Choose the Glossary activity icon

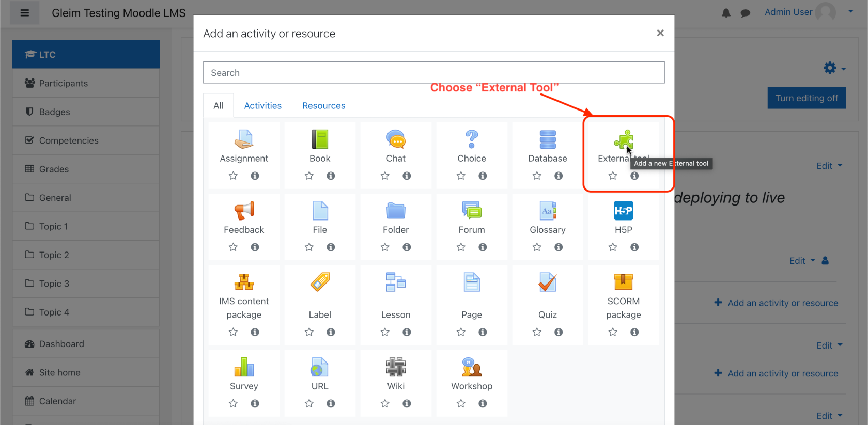[548, 211]
